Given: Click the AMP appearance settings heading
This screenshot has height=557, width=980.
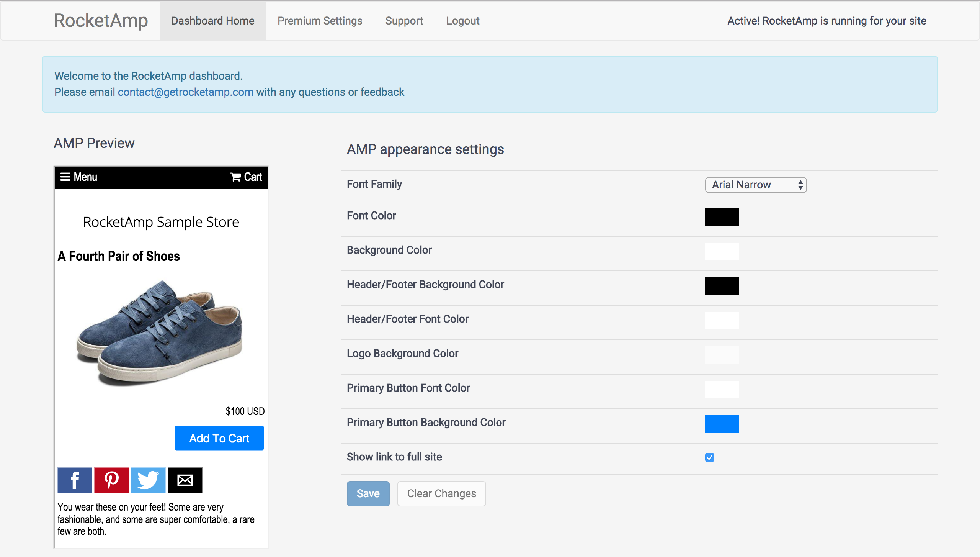Looking at the screenshot, I should pos(425,149).
